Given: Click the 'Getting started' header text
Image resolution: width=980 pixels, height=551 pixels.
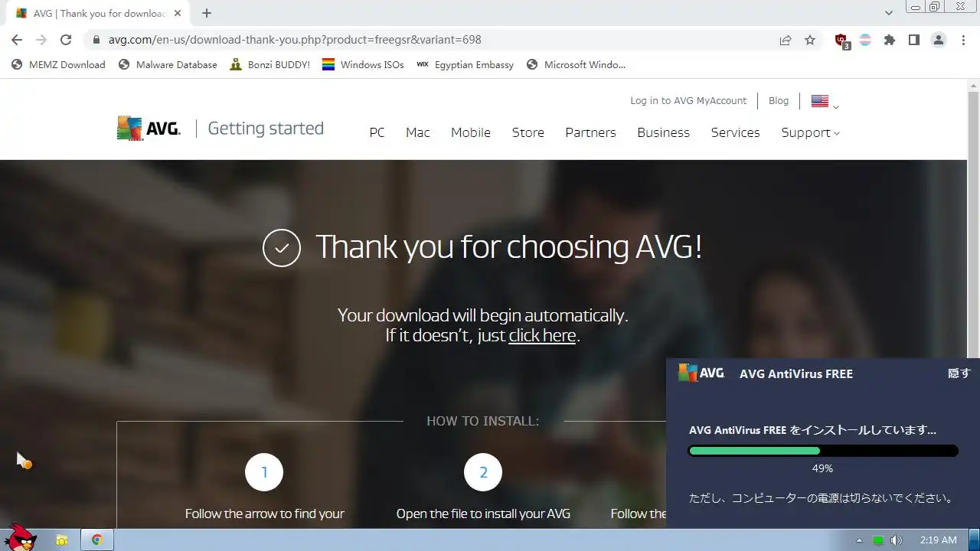Looking at the screenshot, I should [266, 129].
